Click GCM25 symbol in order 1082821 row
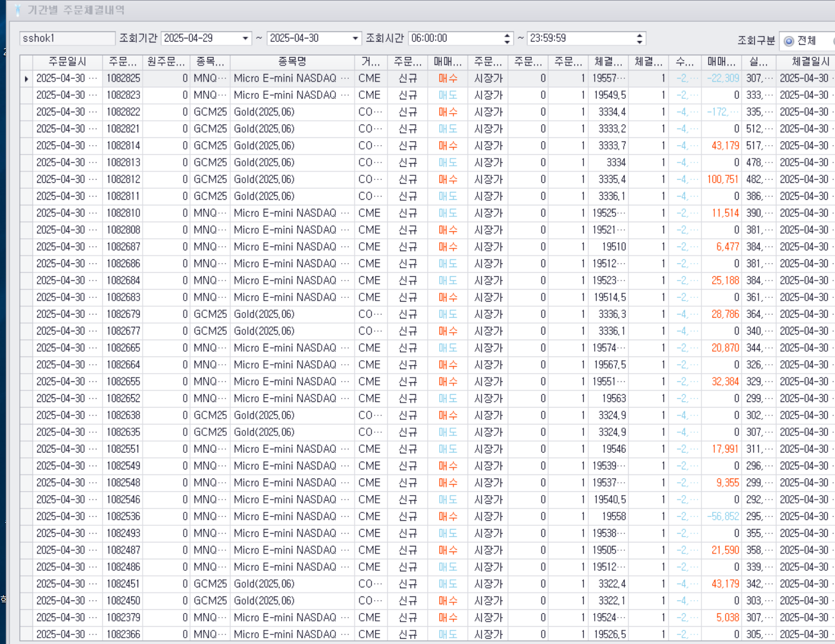This screenshot has height=644, width=835. (x=210, y=128)
